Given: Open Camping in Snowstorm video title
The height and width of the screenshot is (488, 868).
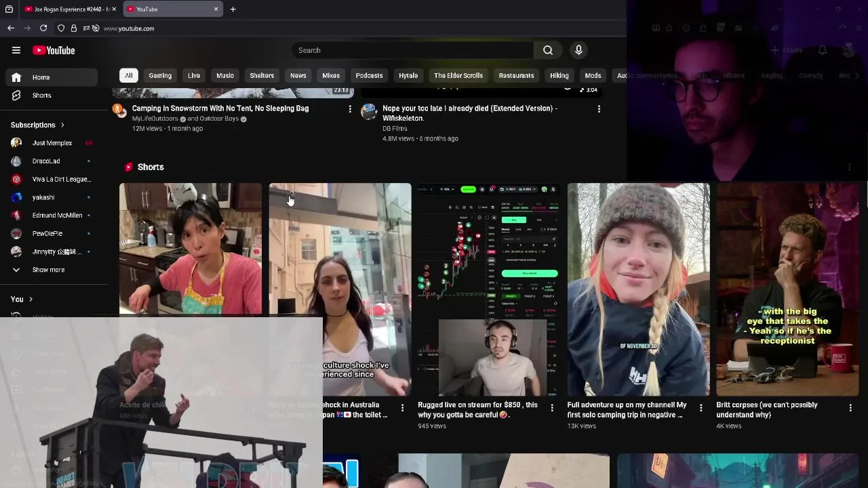Looking at the screenshot, I should 220,108.
